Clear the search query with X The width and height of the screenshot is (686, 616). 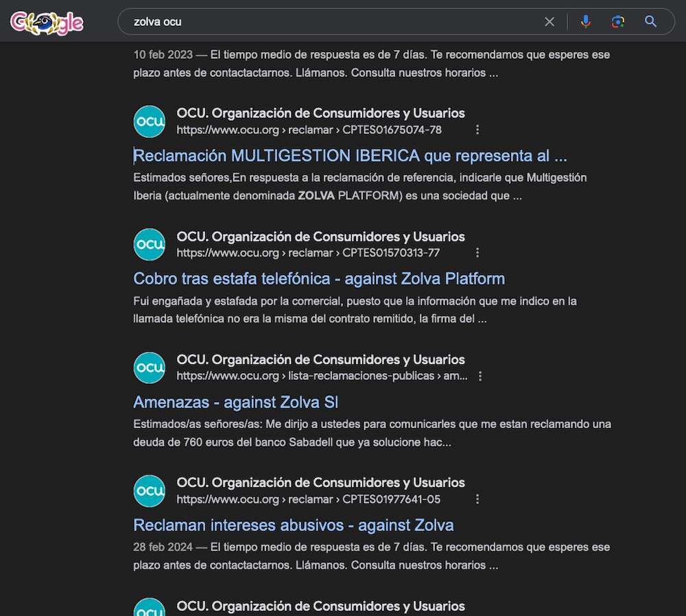549,21
